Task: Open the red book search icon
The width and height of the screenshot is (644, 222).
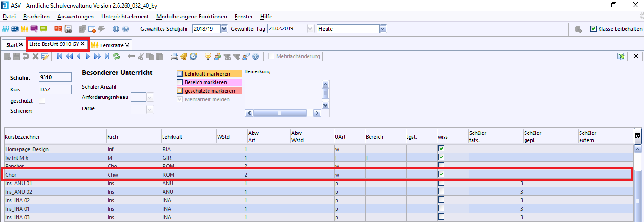Action: tap(58, 29)
